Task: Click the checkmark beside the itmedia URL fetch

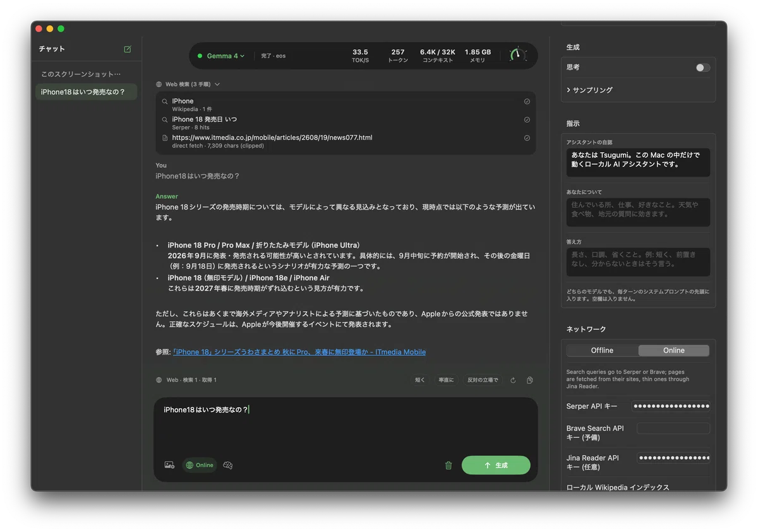Action: click(x=527, y=138)
